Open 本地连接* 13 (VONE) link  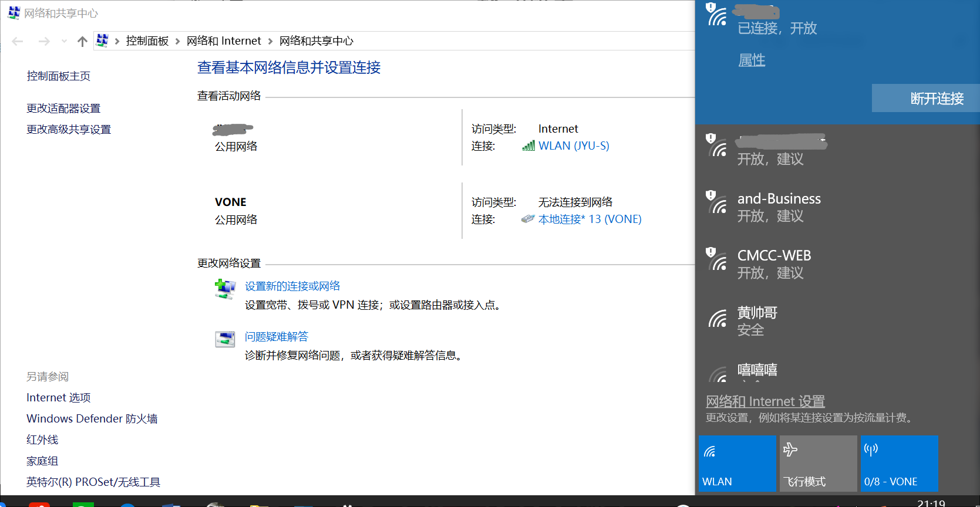pos(590,219)
